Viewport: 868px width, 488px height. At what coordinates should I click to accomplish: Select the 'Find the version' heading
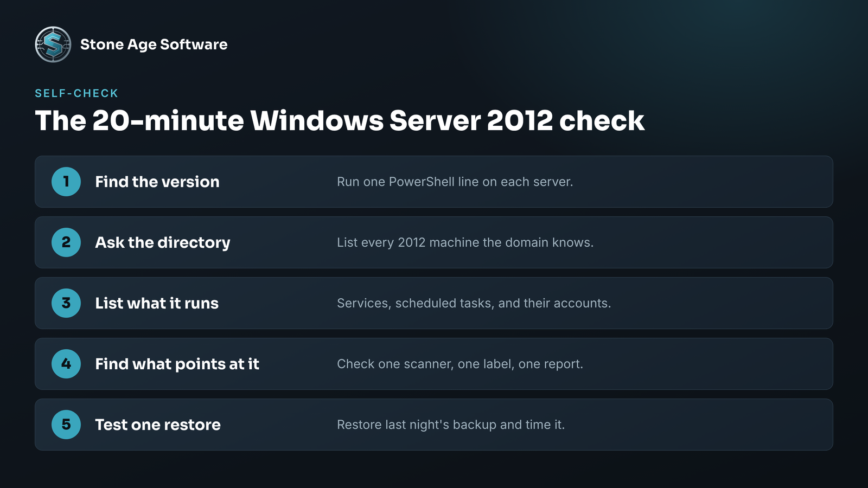pos(157,182)
